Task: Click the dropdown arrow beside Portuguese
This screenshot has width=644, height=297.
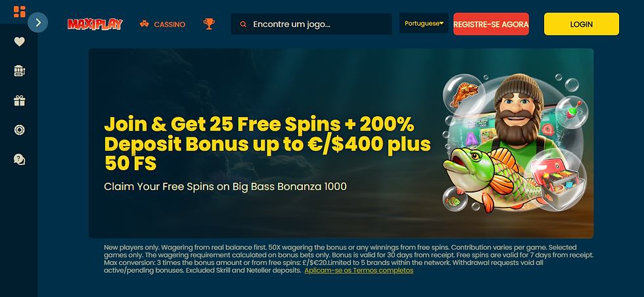Action: [x=442, y=24]
